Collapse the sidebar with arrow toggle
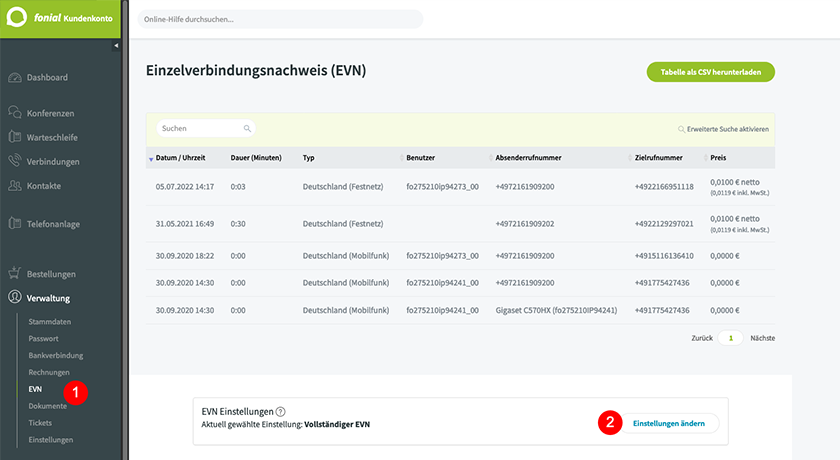This screenshot has width=840, height=460. (115, 46)
